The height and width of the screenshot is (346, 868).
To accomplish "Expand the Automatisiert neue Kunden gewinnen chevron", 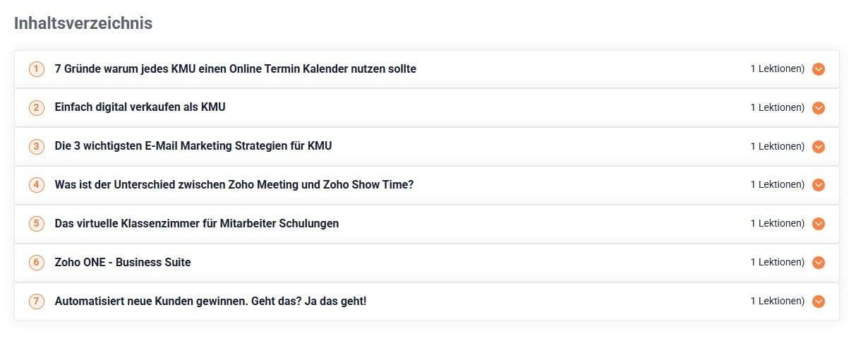I will 819,302.
